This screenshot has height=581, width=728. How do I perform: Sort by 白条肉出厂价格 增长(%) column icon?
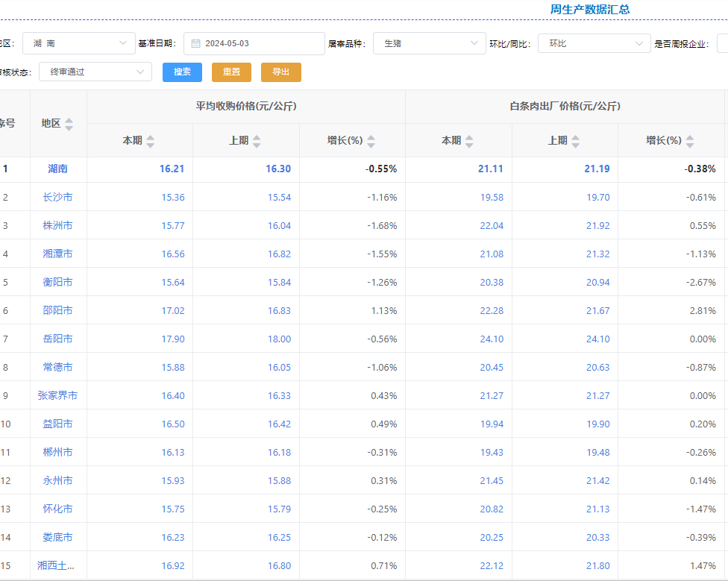pyautogui.click(x=689, y=141)
